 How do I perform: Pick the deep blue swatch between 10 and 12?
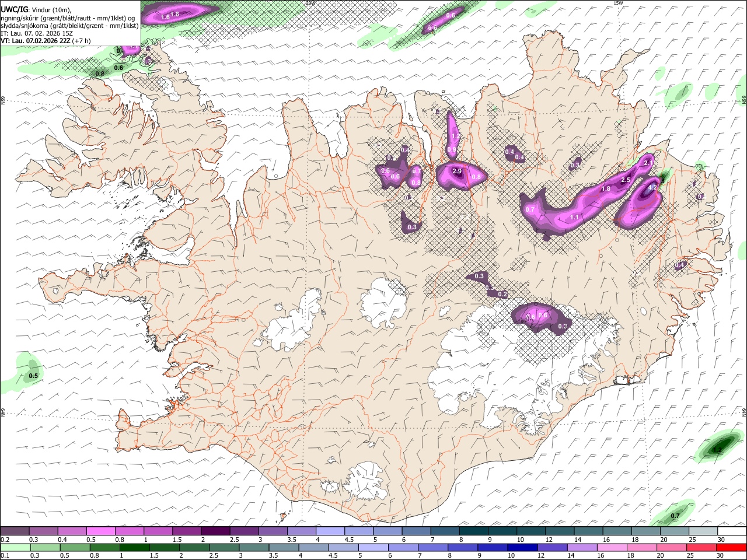(523, 547)
